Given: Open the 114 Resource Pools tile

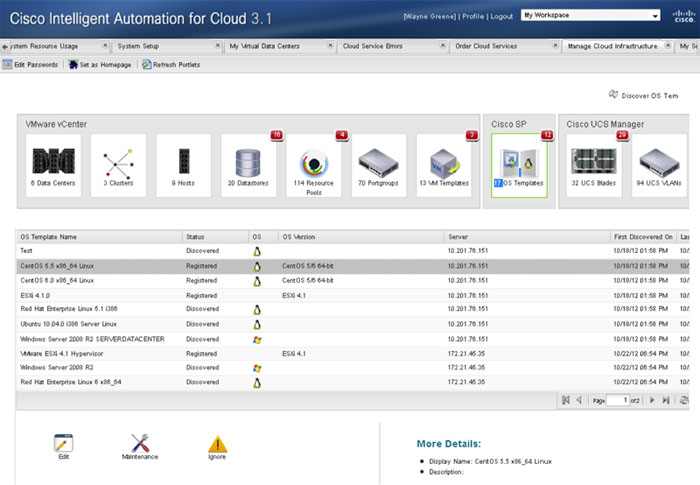Looking at the screenshot, I should coord(313,165).
